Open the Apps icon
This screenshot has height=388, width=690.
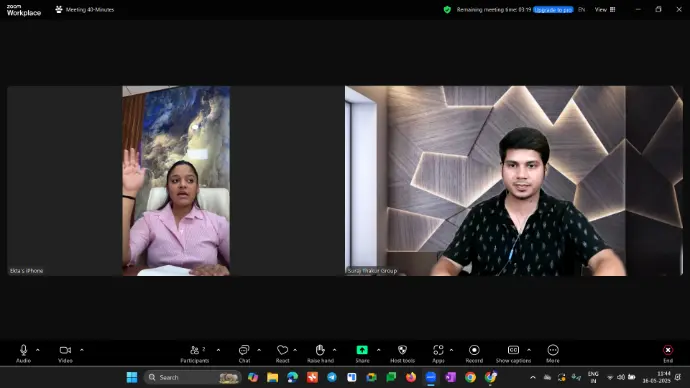coord(438,353)
